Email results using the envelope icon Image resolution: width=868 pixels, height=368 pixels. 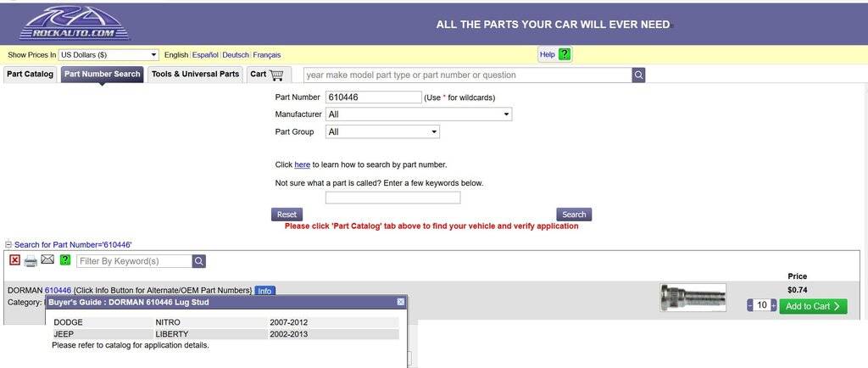click(x=47, y=260)
